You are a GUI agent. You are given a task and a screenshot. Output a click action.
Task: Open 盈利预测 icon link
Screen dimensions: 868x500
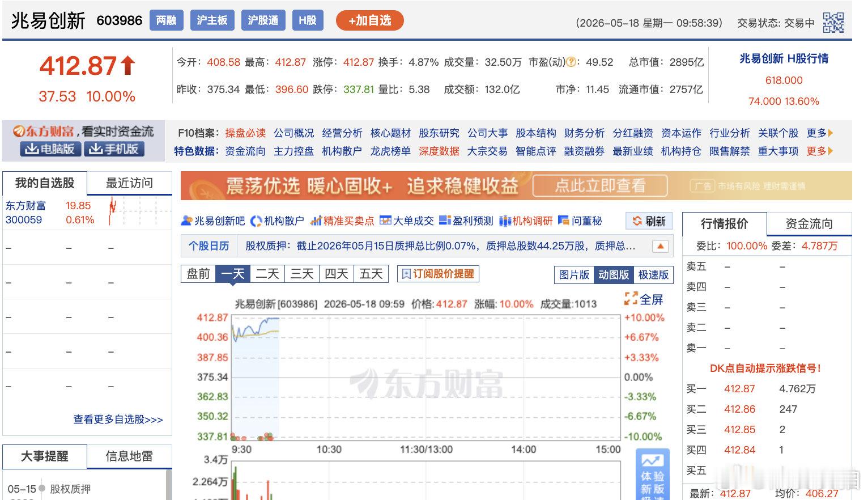(x=466, y=221)
